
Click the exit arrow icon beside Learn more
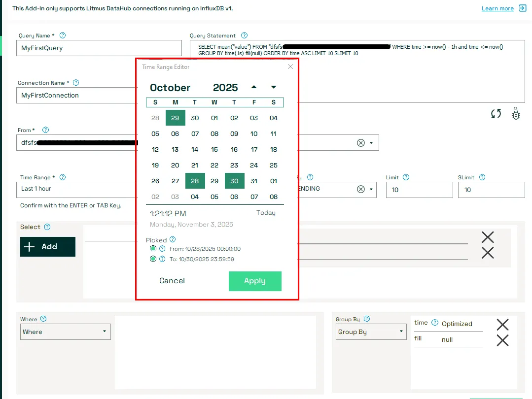tap(523, 8)
